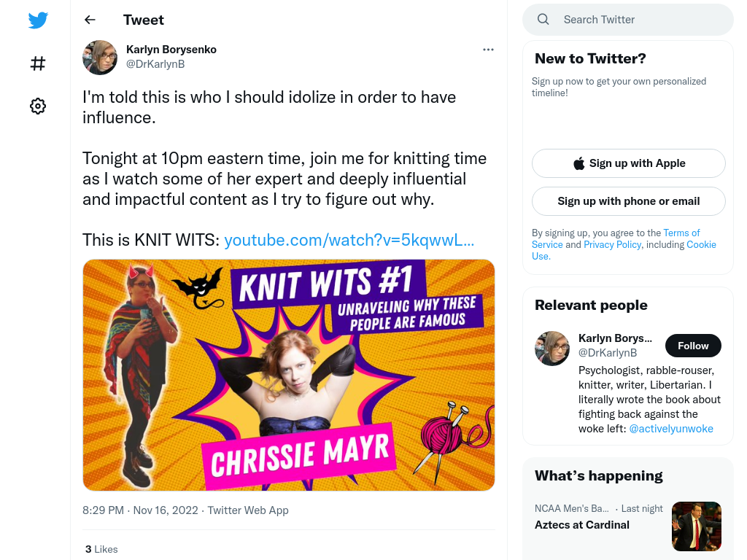Open the tweet's three-dot more menu

[x=488, y=50]
